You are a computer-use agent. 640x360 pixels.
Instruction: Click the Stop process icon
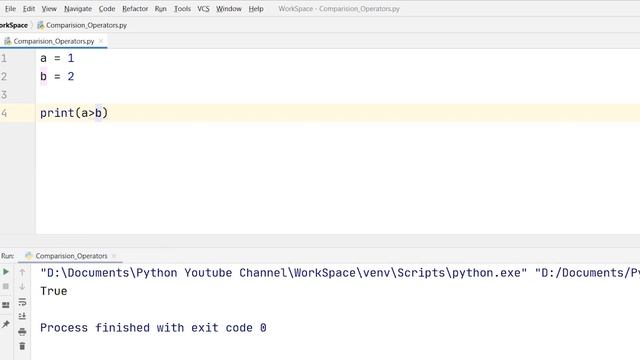click(6, 287)
